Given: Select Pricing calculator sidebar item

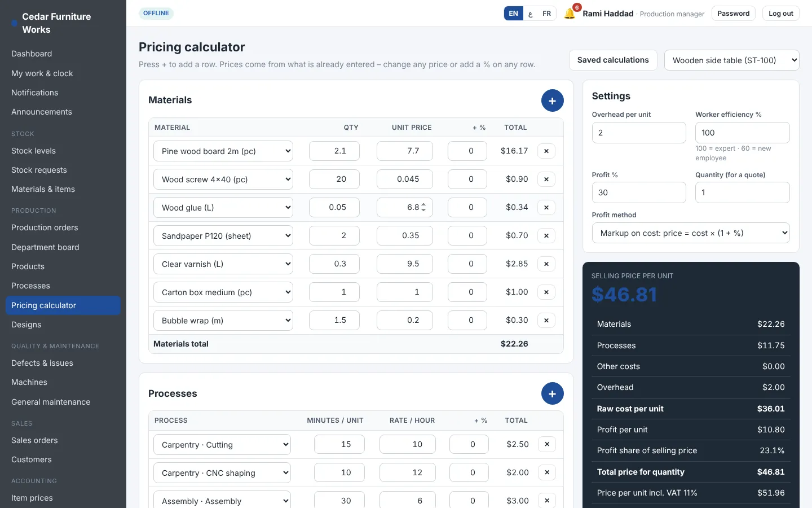Looking at the screenshot, I should click(63, 305).
